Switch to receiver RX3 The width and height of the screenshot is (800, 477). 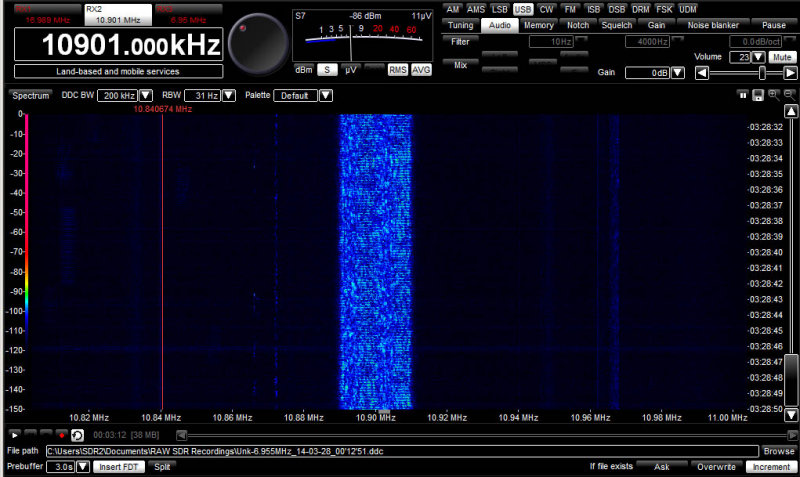(x=188, y=15)
